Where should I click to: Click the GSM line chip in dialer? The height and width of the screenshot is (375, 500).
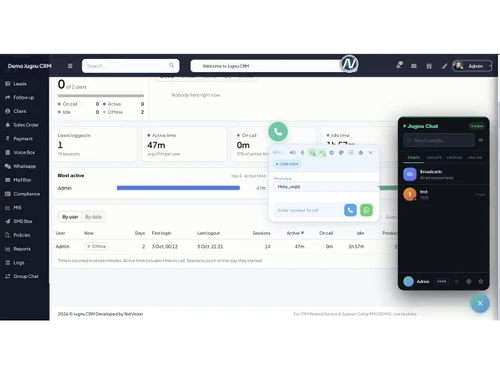point(287,164)
